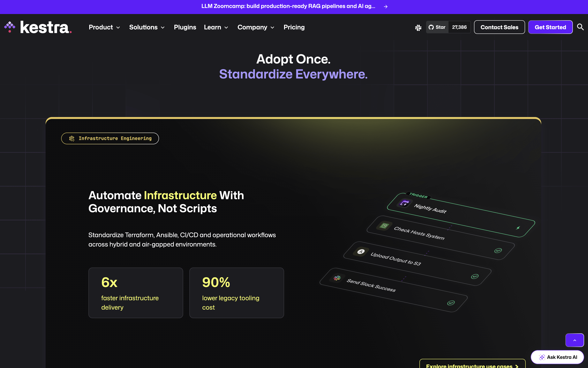
Task: Go to the Pricing page
Action: (x=294, y=27)
